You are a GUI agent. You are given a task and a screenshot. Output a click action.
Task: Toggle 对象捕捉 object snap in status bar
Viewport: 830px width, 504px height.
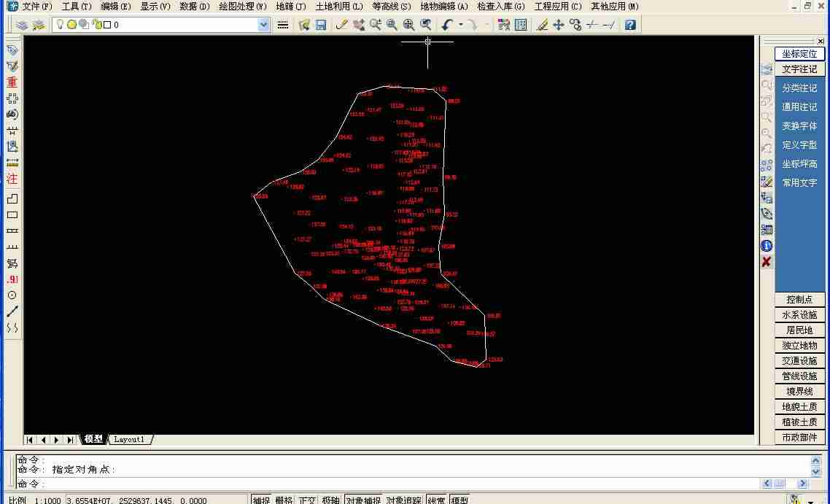pos(363,499)
